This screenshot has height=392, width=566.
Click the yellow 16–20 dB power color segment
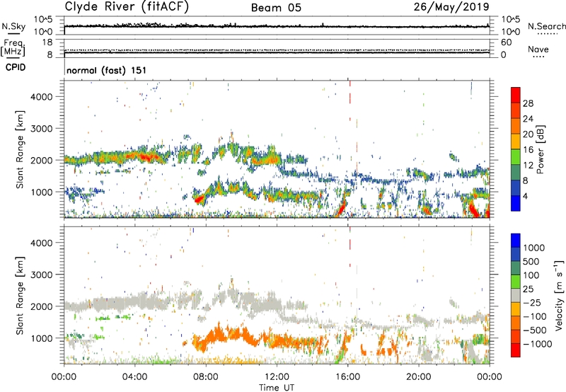[x=516, y=141]
